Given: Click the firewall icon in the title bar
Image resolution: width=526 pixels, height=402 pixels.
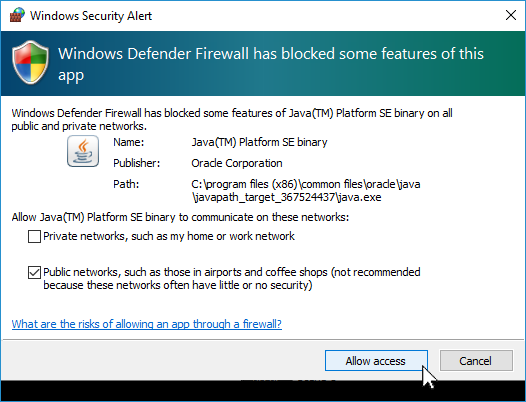Looking at the screenshot, I should (17, 15).
